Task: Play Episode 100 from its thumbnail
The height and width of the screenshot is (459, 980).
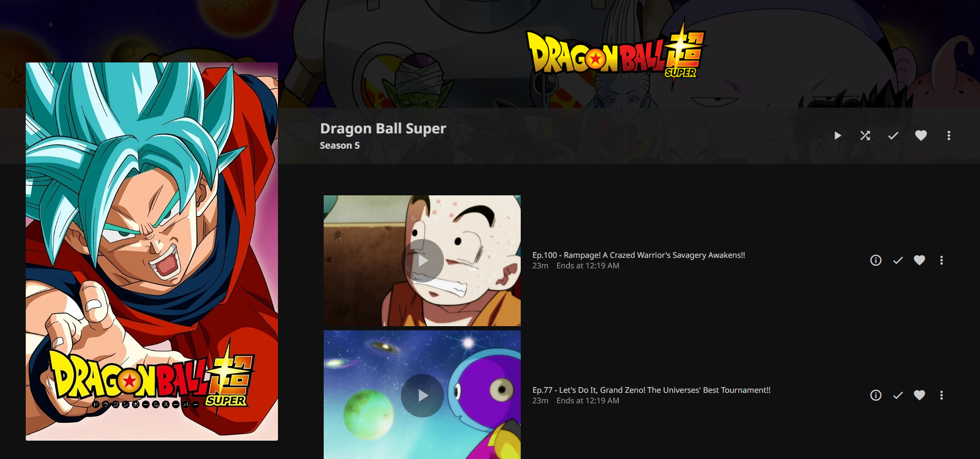Action: [x=422, y=260]
